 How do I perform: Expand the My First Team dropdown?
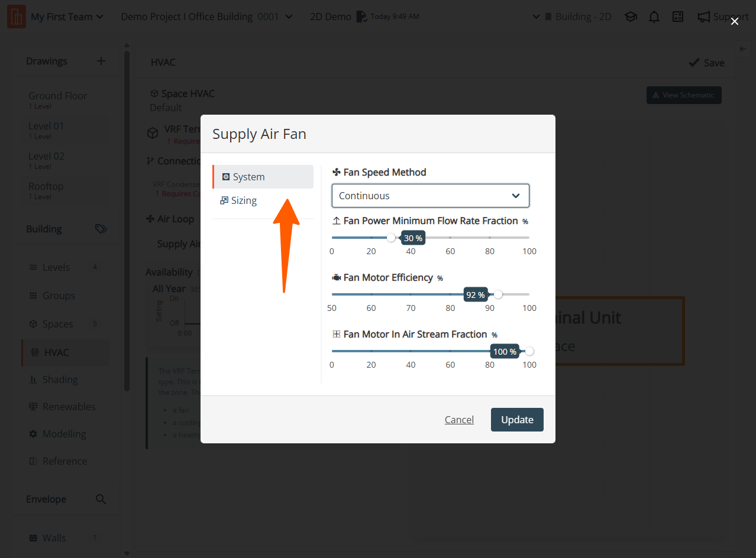point(67,17)
